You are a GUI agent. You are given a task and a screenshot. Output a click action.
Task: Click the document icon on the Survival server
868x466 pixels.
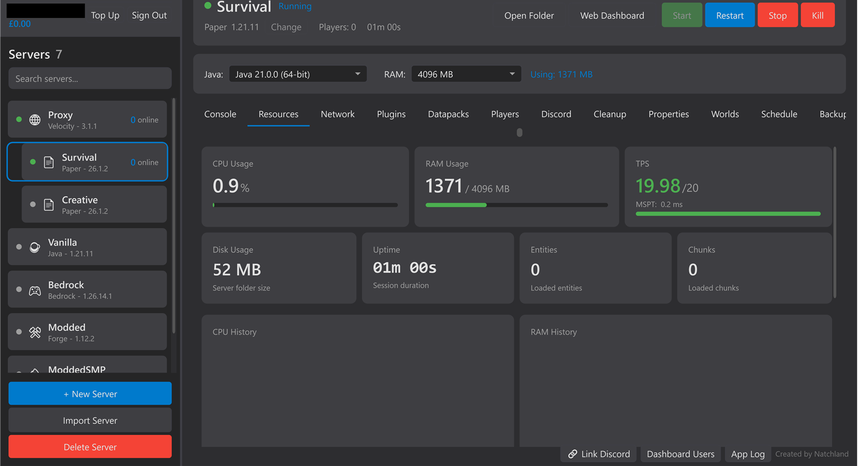click(49, 162)
